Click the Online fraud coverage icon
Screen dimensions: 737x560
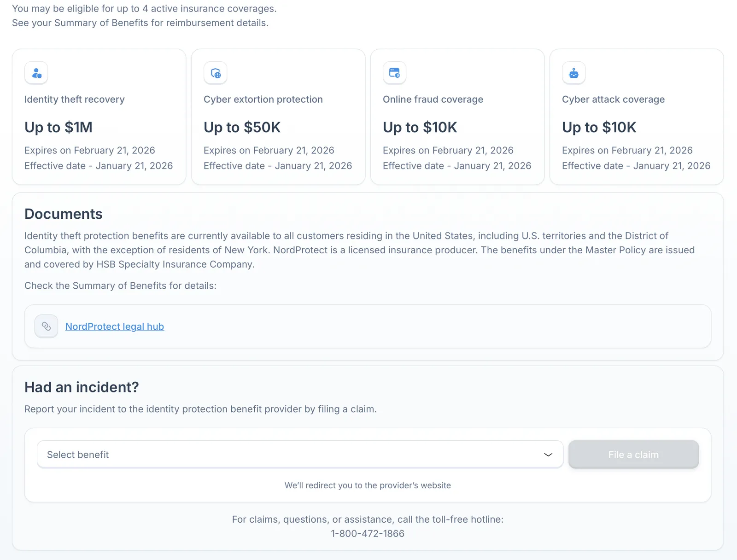pyautogui.click(x=394, y=73)
